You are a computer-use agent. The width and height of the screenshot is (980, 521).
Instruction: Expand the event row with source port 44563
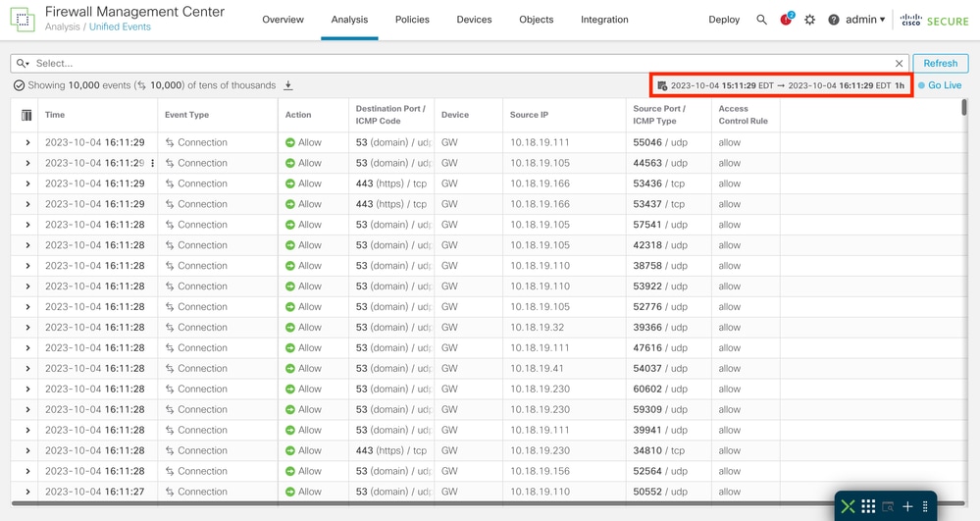27,163
